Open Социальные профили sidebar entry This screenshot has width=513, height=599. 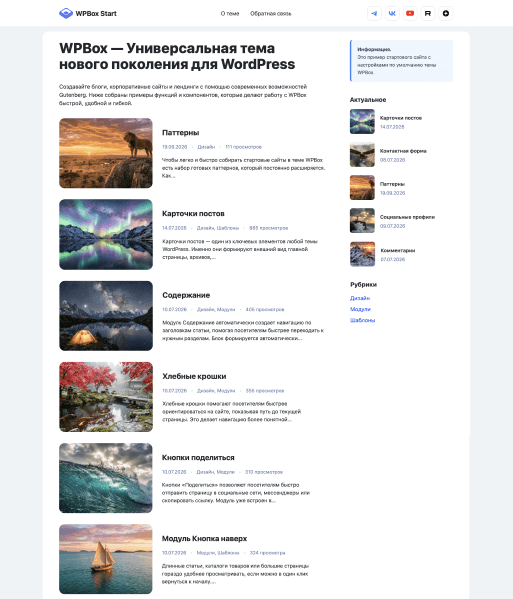pos(407,217)
